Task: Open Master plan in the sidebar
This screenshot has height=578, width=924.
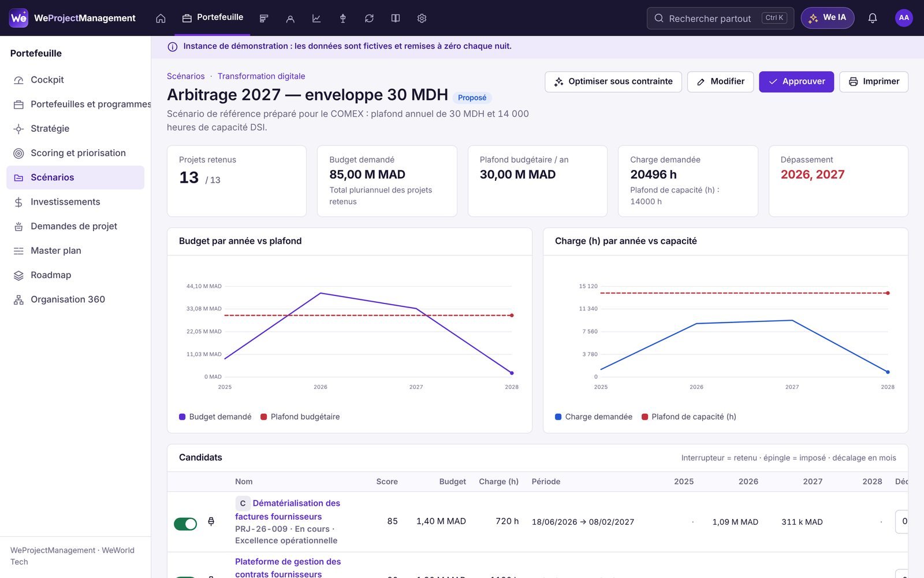Action: click(75, 251)
